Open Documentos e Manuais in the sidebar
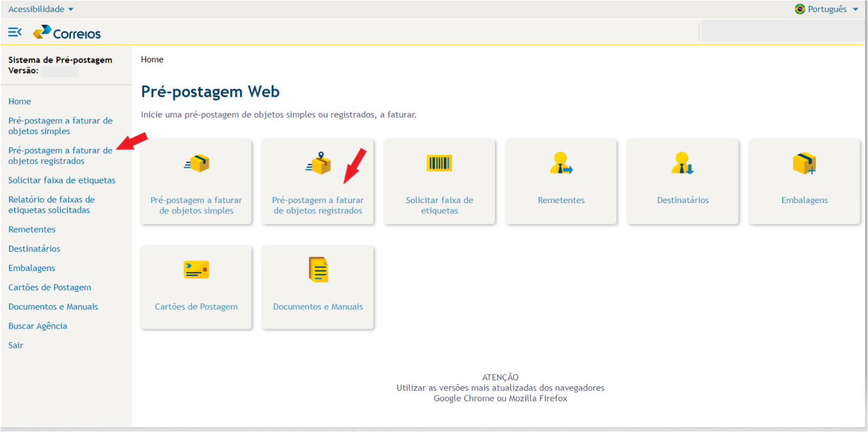This screenshot has height=432, width=868. 53,306
